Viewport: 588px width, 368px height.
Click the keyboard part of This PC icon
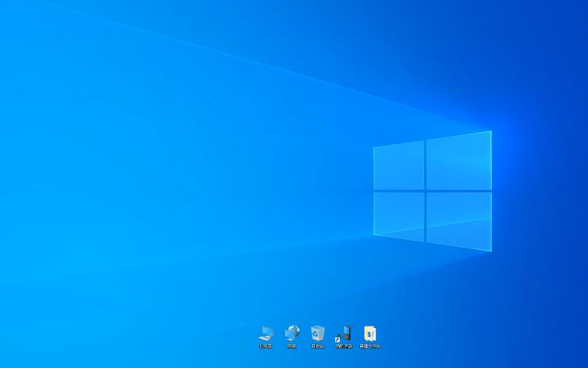click(x=264, y=338)
